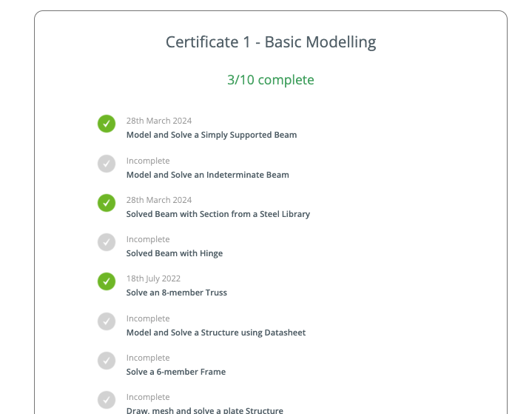Screen dimensions: 532x414
Task: Click green checkmark beside Steel Library task
Action: [107, 203]
